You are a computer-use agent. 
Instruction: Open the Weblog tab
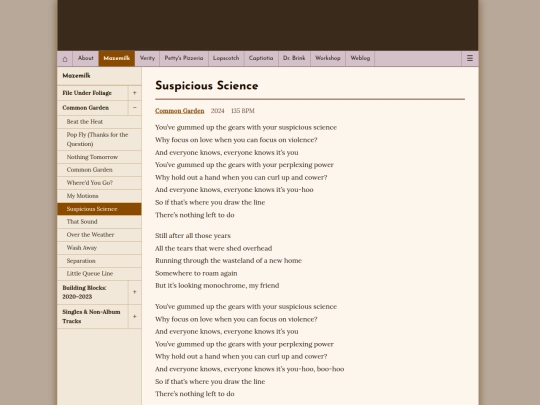coord(360,59)
